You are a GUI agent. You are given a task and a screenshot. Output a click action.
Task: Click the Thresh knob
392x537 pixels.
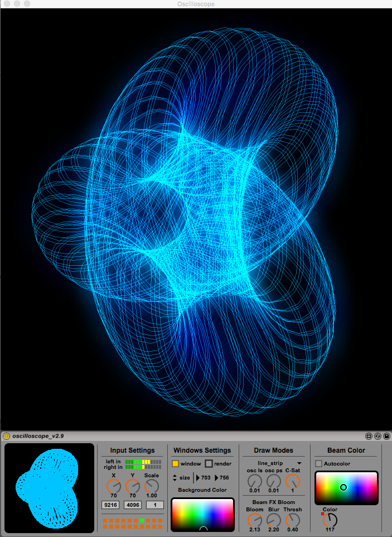292,520
